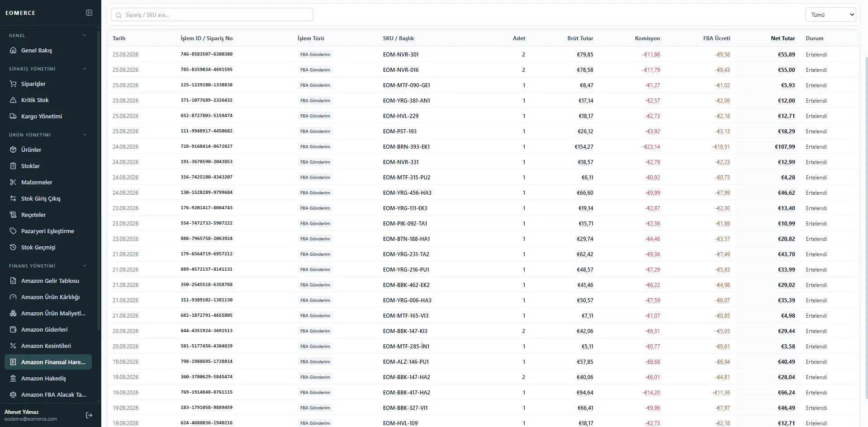Click SKU EOM-BRN-393-EK1
This screenshot has height=427, width=868.
406,146
